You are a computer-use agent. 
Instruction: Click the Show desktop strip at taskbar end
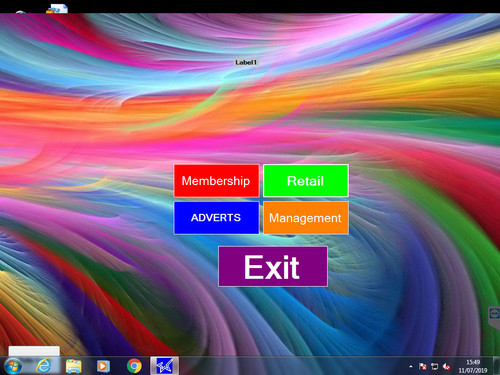[497, 366]
